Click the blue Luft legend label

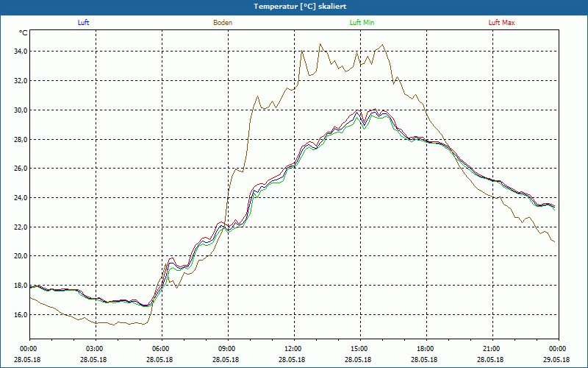[x=83, y=23]
